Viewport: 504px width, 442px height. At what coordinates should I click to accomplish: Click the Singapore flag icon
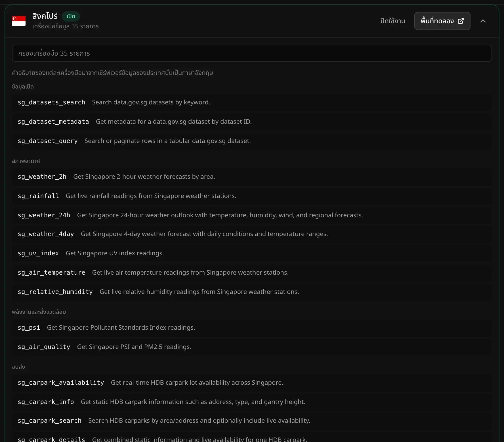[x=19, y=21]
